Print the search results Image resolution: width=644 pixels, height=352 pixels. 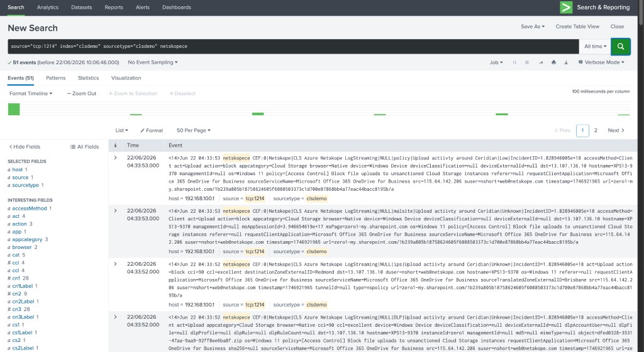click(553, 62)
